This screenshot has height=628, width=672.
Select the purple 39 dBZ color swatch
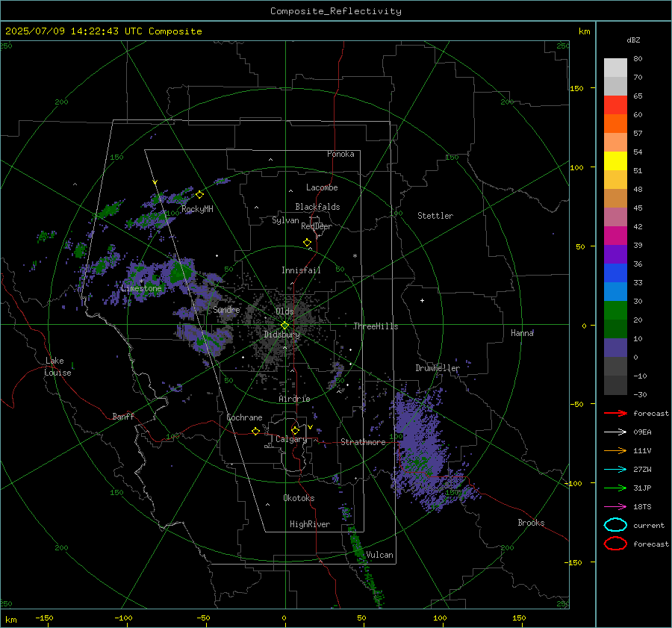(615, 254)
